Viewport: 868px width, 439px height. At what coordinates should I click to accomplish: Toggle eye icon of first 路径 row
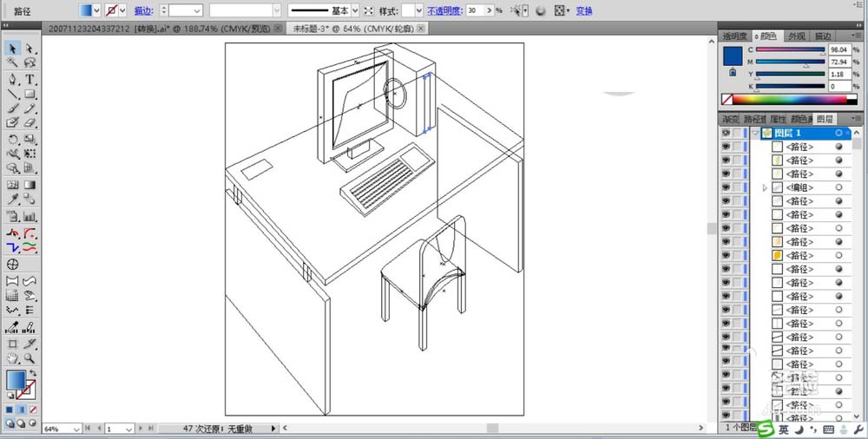coord(726,147)
